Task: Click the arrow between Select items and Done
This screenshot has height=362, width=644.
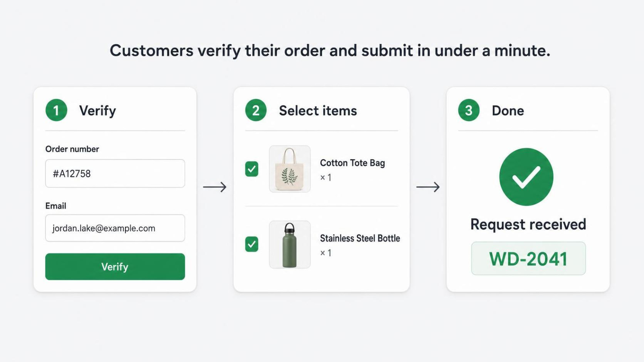Action: [x=428, y=187]
